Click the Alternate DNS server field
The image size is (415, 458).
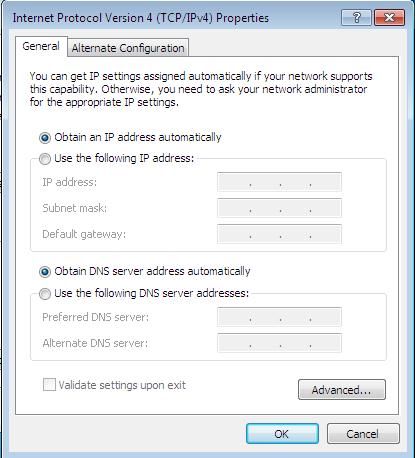(279, 343)
